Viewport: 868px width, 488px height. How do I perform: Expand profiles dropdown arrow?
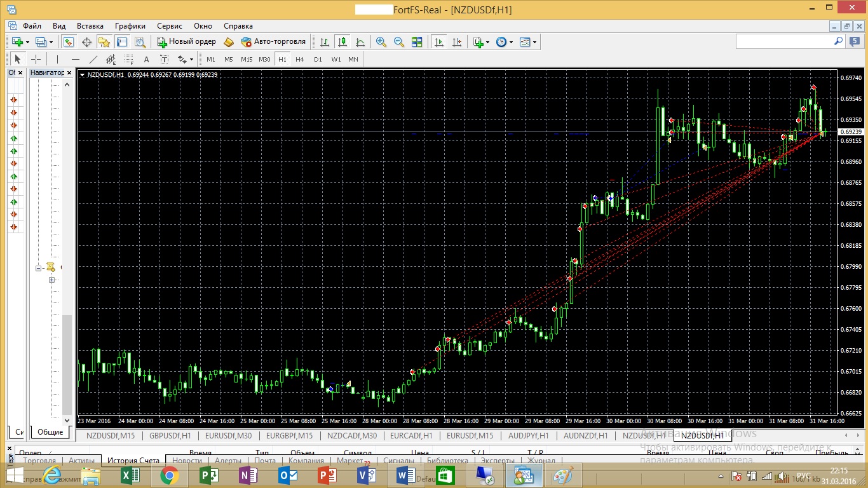[x=51, y=43]
